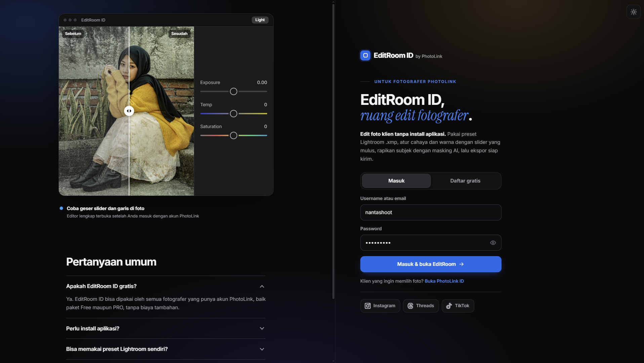This screenshot has height=363, width=644.
Task: Click the 'Masuk & buka EditRoom' button
Action: 431,264
